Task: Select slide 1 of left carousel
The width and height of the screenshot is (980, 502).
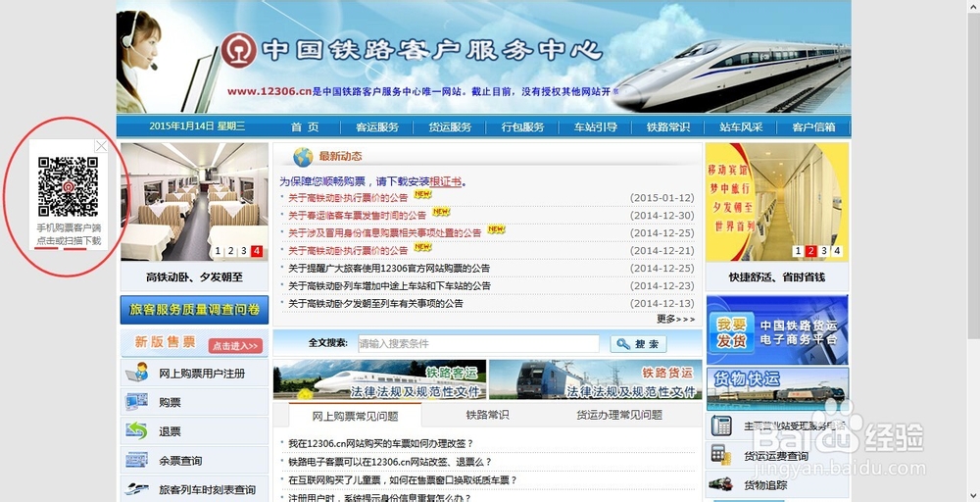Action: (x=218, y=251)
